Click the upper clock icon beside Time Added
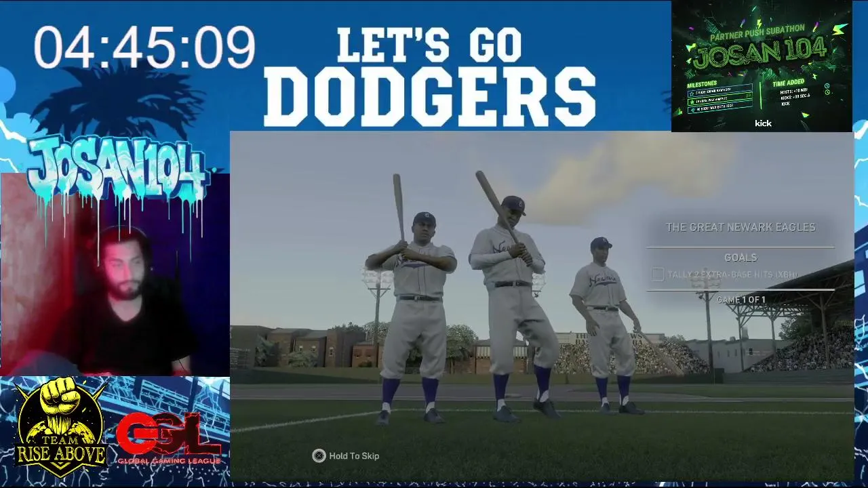 click(827, 85)
